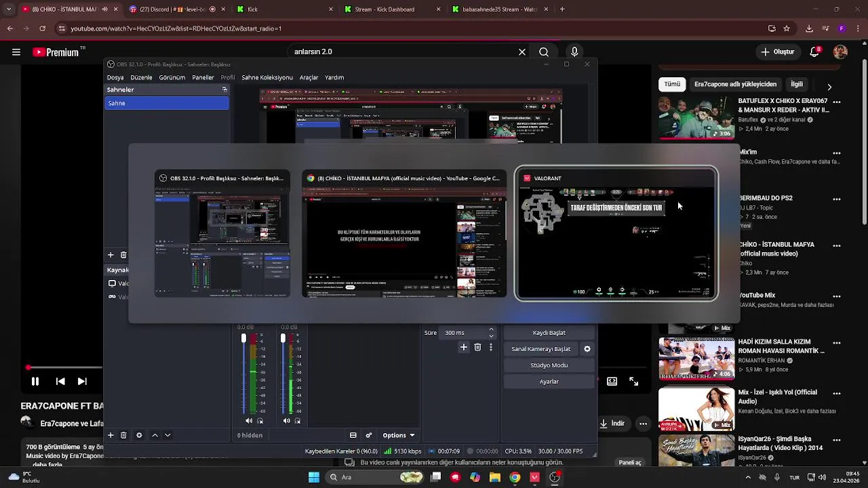Toggle monitoring headphone on first mixer channel
This screenshot has height=488, width=868.
coord(260,421)
